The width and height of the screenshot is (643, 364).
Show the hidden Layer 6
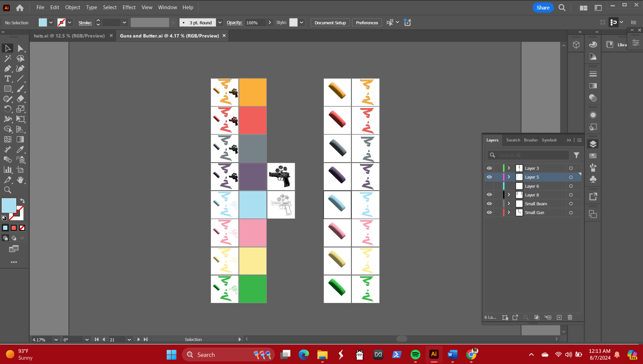click(489, 186)
